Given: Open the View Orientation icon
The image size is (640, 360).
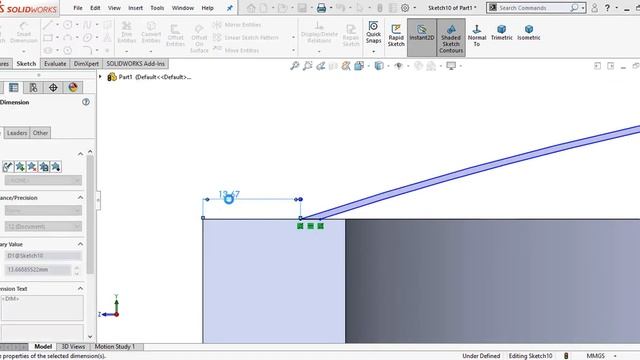Looking at the screenshot, I should click(x=359, y=66).
